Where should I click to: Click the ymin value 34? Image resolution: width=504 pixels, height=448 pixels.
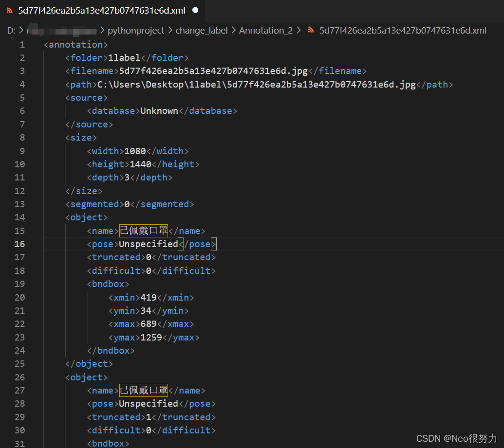[x=146, y=310]
